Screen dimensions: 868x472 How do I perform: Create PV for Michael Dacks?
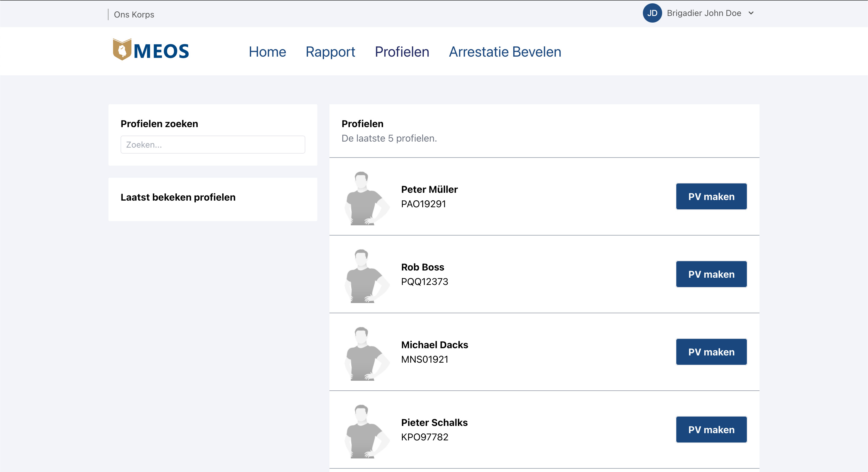coord(711,352)
